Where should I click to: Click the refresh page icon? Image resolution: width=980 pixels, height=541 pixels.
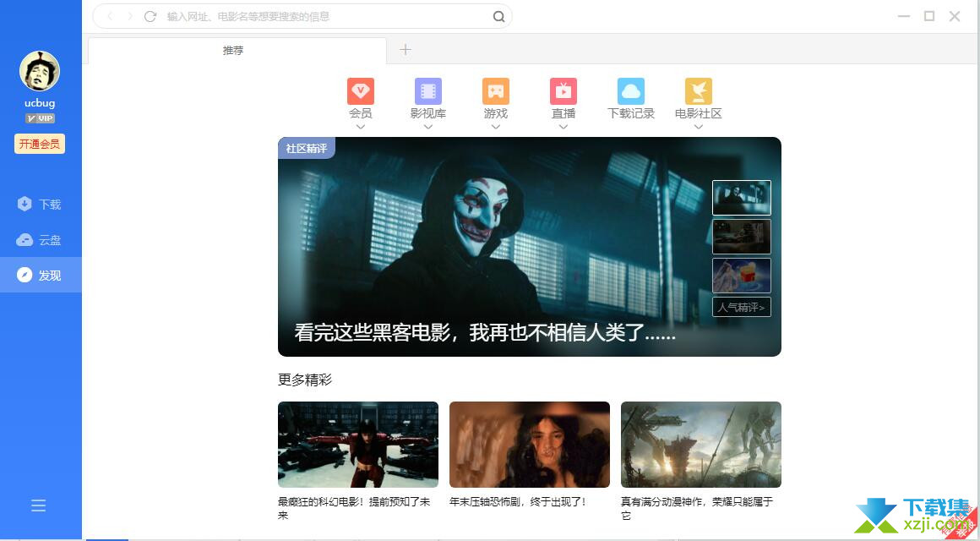150,16
